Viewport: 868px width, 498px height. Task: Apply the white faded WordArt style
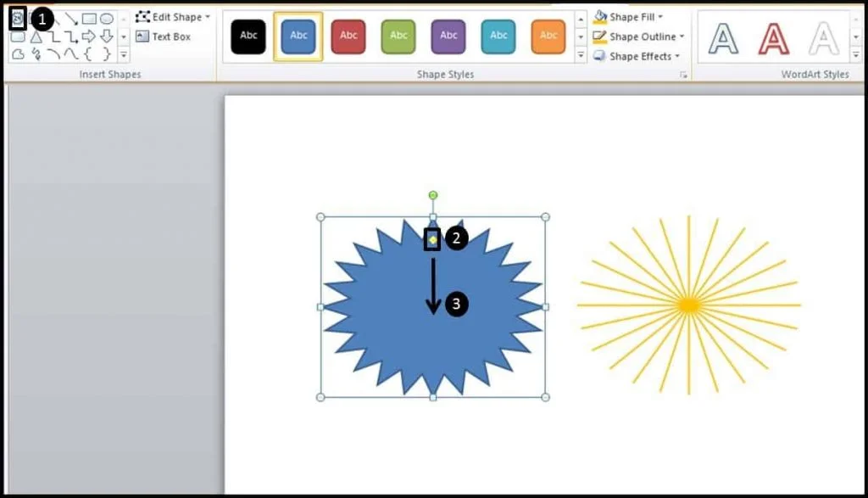(824, 37)
